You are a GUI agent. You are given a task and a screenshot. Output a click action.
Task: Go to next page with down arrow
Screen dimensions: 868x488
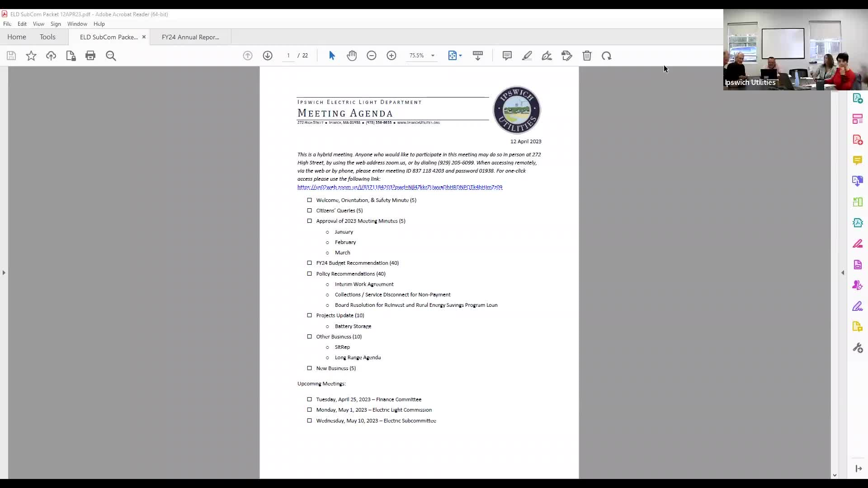point(268,56)
